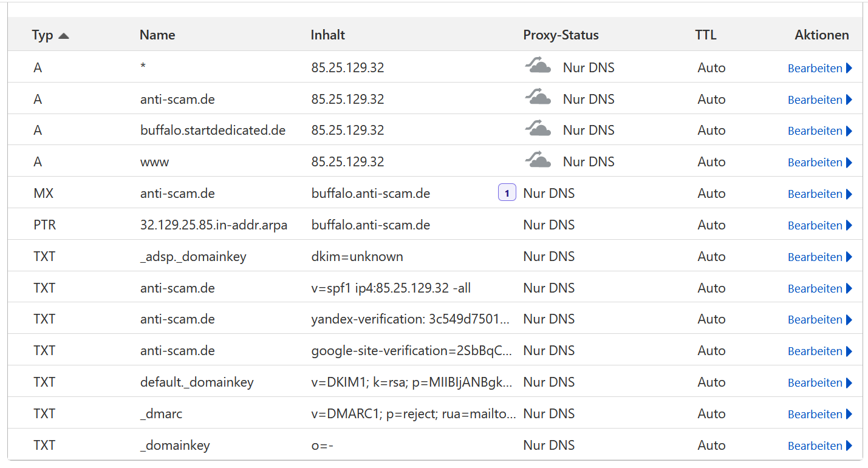The width and height of the screenshot is (868, 468).
Task: Click the Inhalt column header
Action: [x=327, y=35]
